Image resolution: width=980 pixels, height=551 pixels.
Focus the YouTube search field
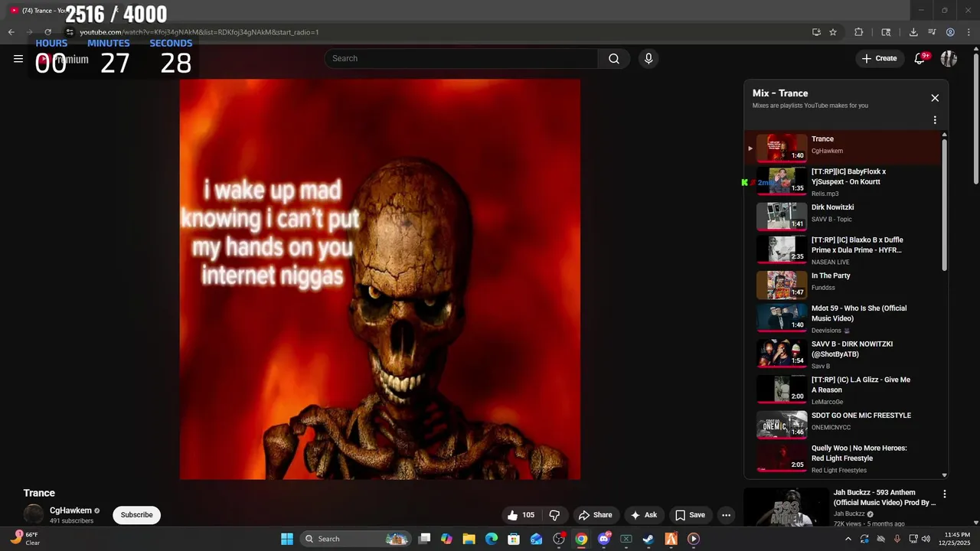[461, 59]
